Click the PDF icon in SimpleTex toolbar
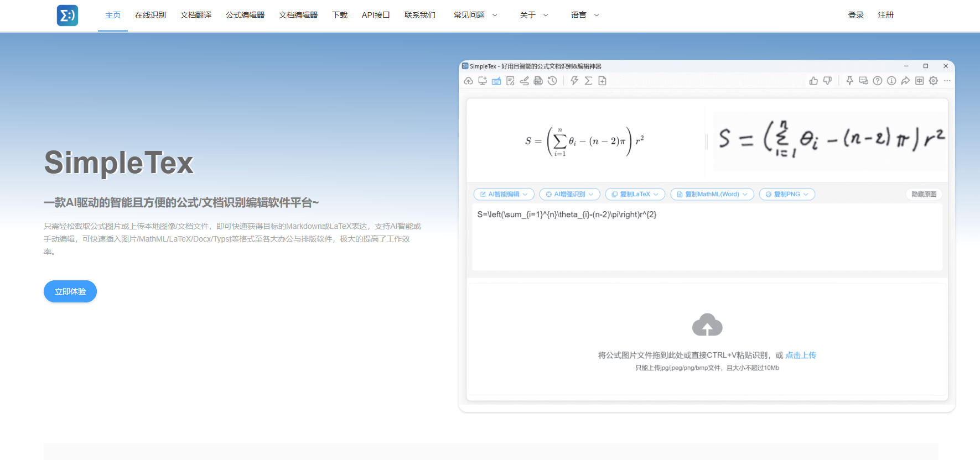This screenshot has height=460, width=980. click(x=538, y=81)
